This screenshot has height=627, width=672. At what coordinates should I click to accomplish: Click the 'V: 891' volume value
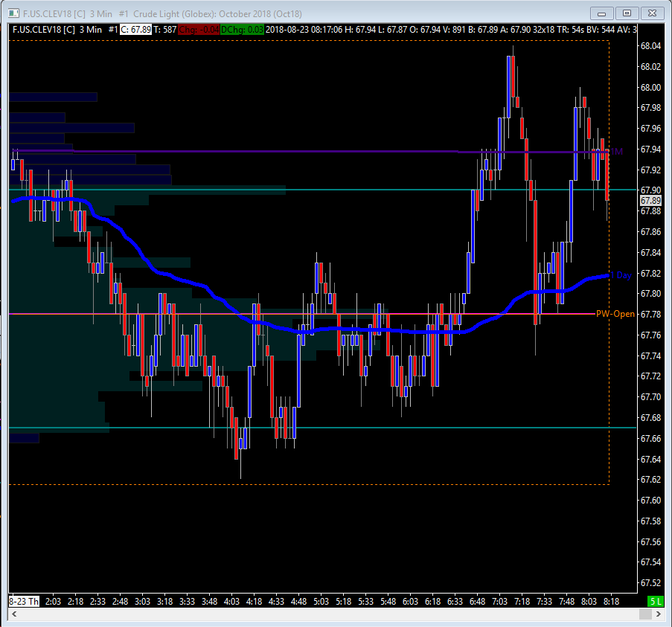click(454, 30)
